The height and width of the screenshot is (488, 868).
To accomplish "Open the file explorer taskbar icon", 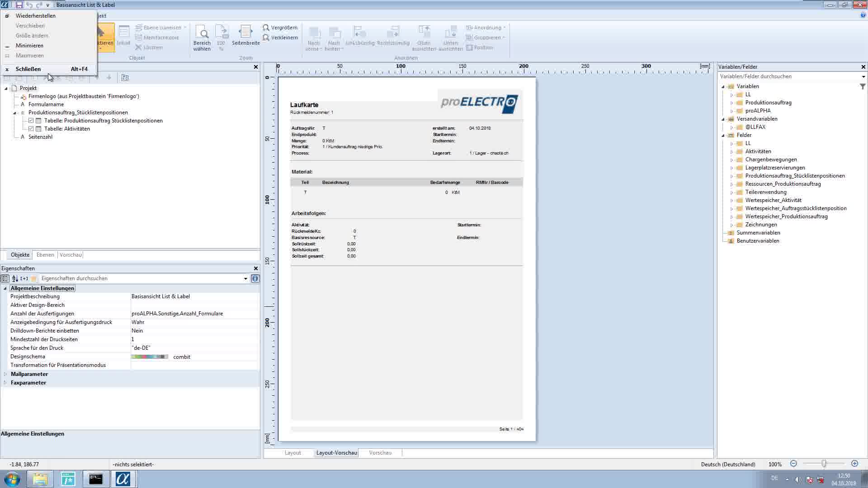I will click(x=40, y=479).
